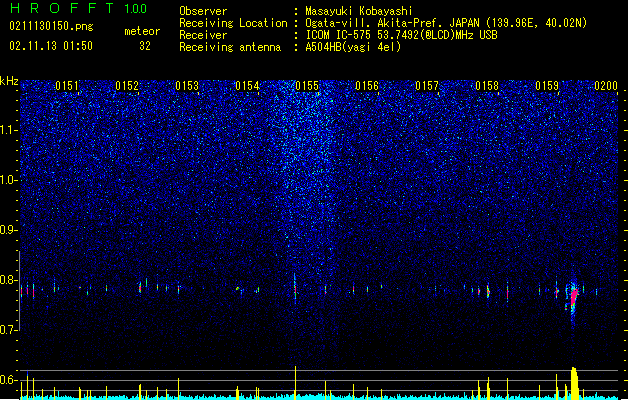Click the 0157 time marker
The image size is (629, 400).
(427, 86)
